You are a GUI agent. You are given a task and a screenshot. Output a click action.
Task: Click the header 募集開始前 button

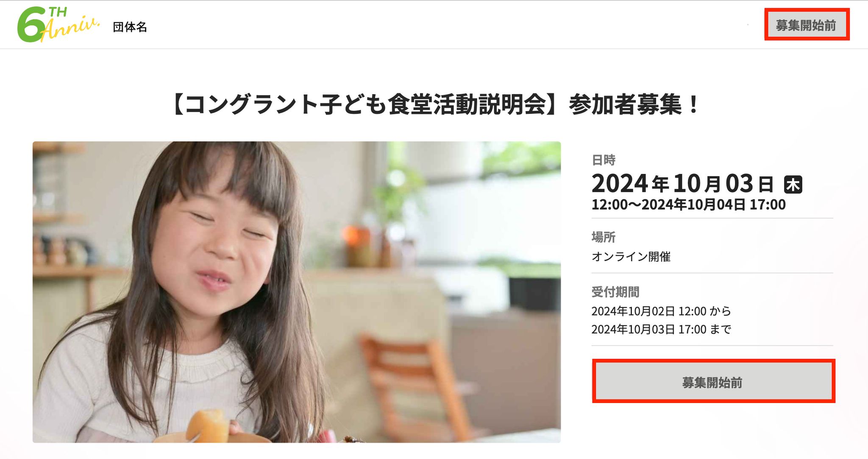pyautogui.click(x=807, y=25)
